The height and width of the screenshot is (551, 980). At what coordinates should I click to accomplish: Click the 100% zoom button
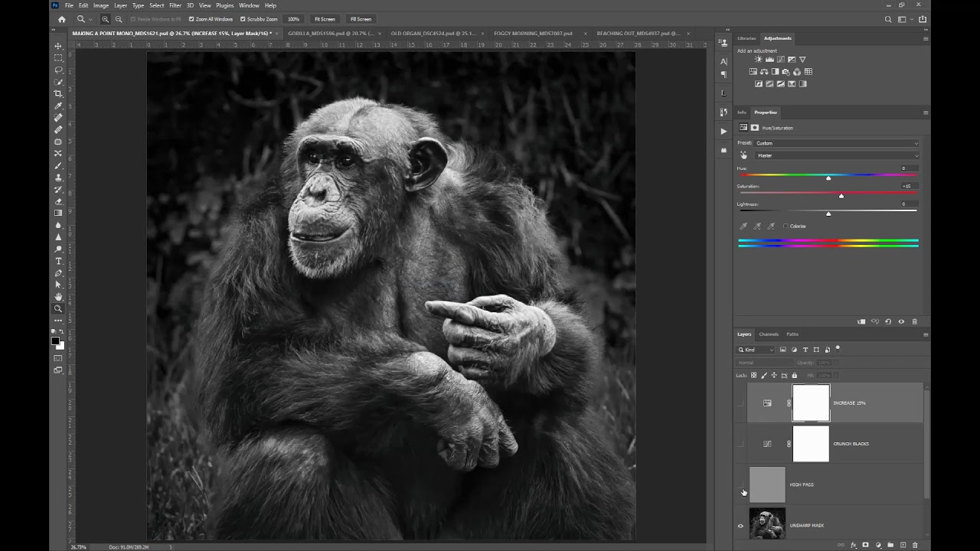tap(293, 19)
